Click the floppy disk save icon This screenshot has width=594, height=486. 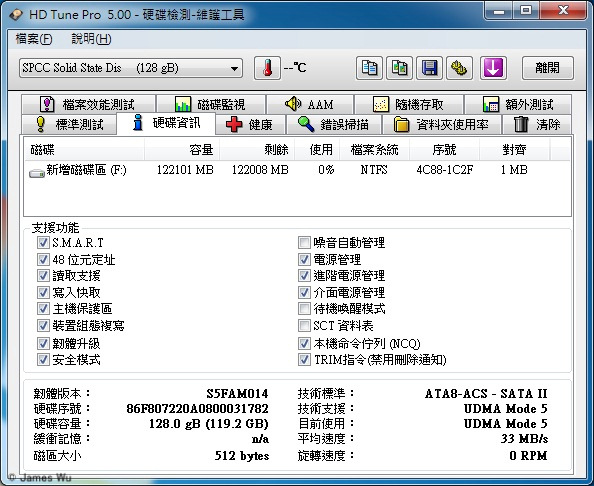coord(429,68)
